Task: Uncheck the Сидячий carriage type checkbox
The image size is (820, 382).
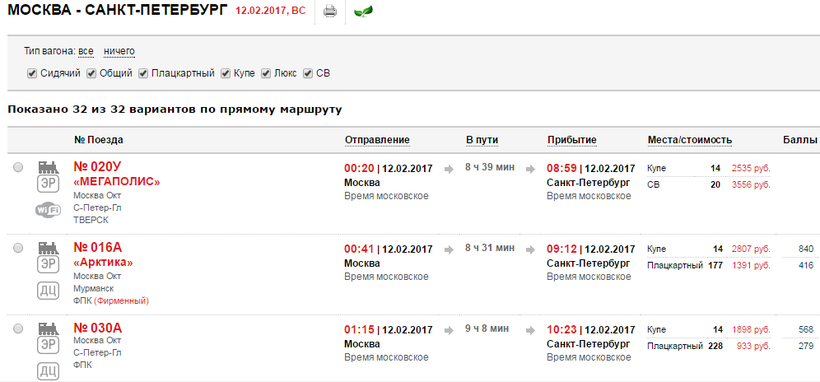Action: click(x=32, y=74)
